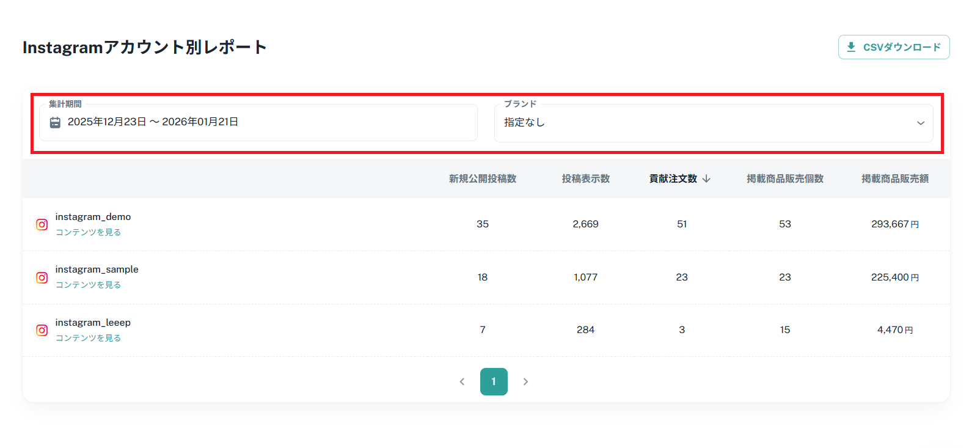Sort by 掲載商品販売額 column
980x448 pixels.
[x=894, y=178]
